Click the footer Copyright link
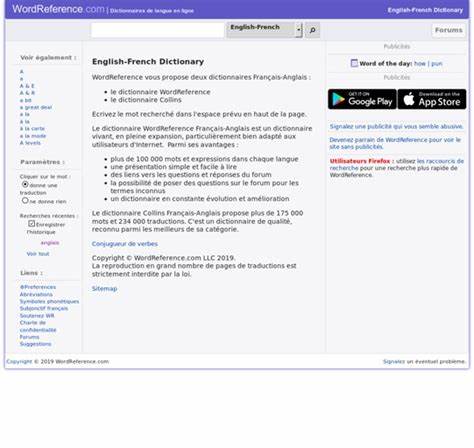Screen dimensions: 474x448 click(x=19, y=361)
